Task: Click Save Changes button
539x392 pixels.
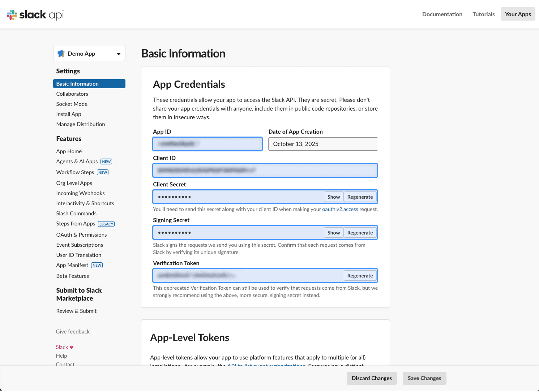Action: pyautogui.click(x=424, y=378)
